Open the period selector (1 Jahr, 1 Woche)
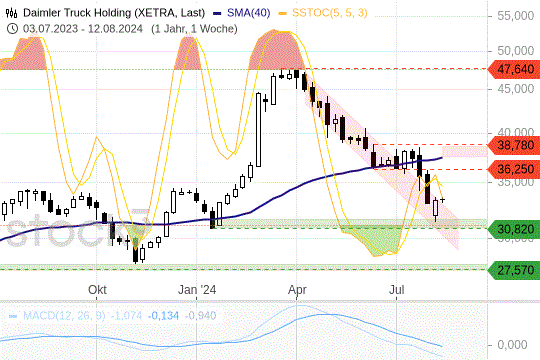Viewport: 540px width, 360px height. coord(194,29)
